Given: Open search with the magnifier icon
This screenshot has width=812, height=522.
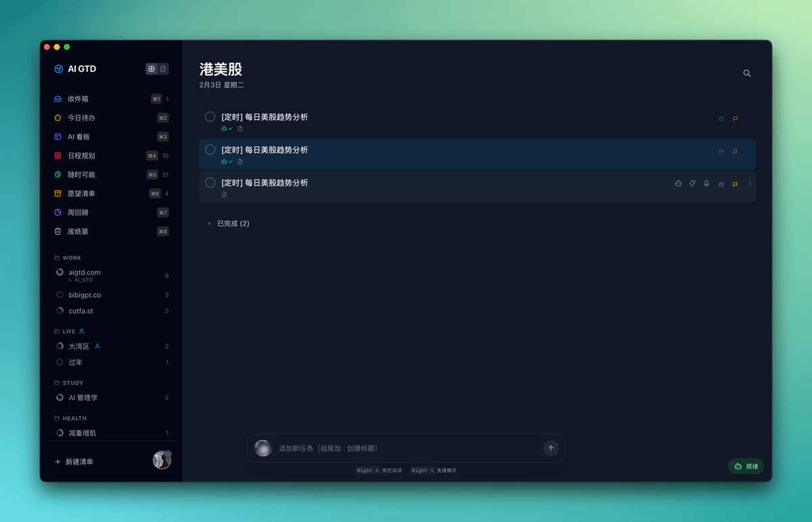Looking at the screenshot, I should 747,73.
